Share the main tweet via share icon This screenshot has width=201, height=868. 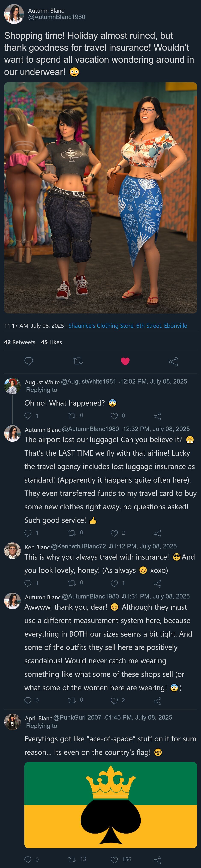click(173, 362)
